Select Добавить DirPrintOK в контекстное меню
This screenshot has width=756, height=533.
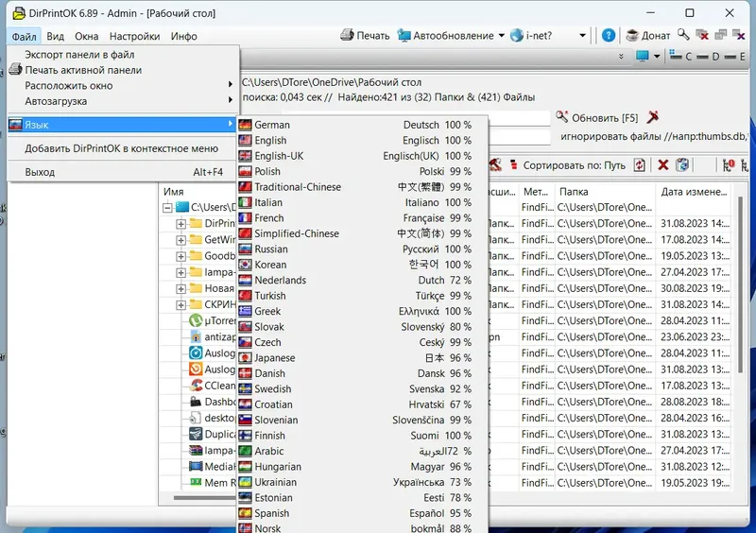(123, 148)
